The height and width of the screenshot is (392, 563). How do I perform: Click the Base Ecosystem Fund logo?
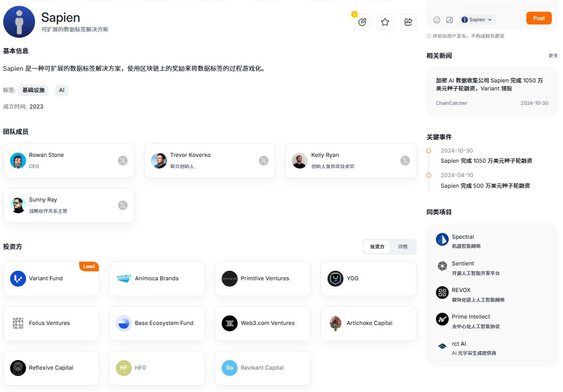point(124,323)
